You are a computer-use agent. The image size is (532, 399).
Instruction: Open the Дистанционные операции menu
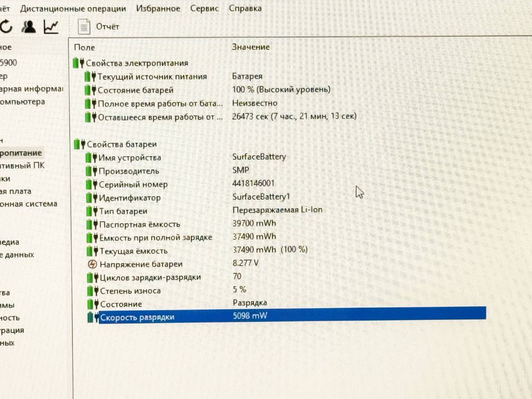tap(73, 8)
